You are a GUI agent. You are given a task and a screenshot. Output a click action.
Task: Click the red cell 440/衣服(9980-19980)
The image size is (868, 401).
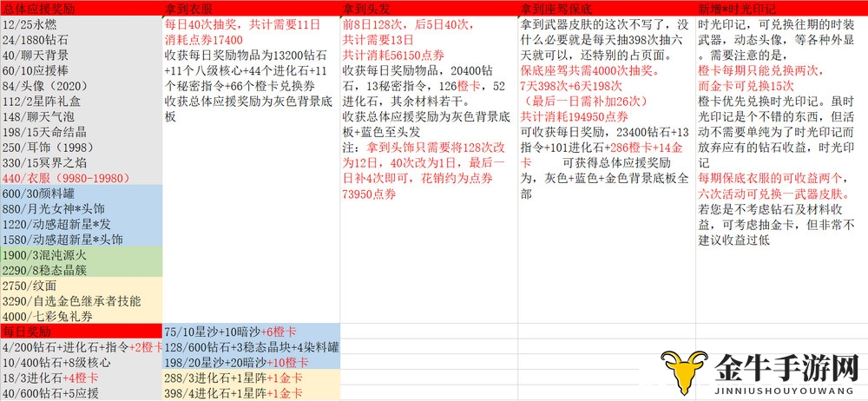(82, 178)
